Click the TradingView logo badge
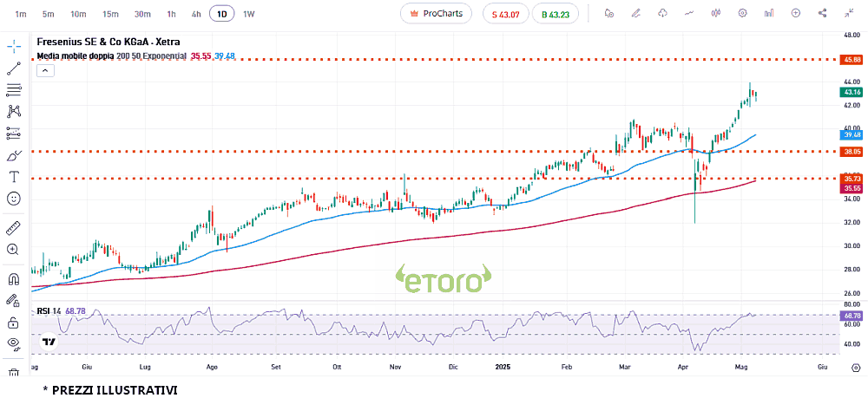The height and width of the screenshot is (398, 868). (49, 343)
